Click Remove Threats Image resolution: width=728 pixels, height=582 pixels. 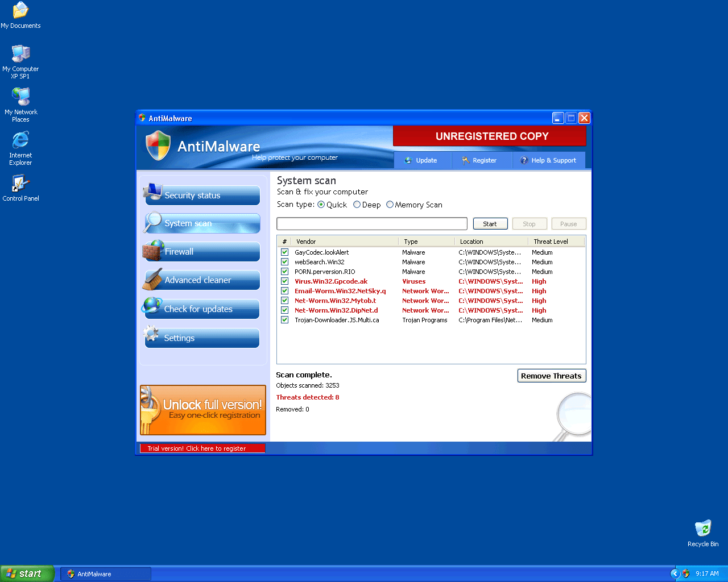pyautogui.click(x=551, y=375)
